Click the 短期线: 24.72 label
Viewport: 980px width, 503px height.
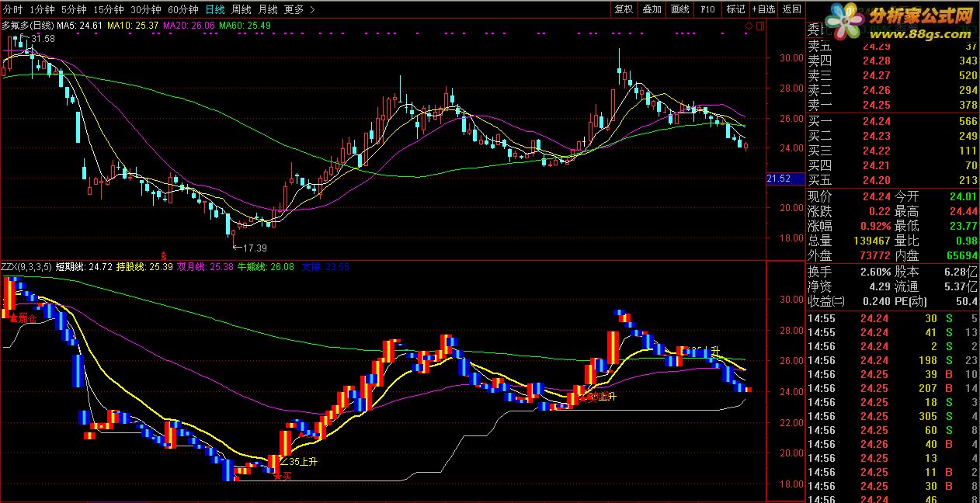point(84,267)
